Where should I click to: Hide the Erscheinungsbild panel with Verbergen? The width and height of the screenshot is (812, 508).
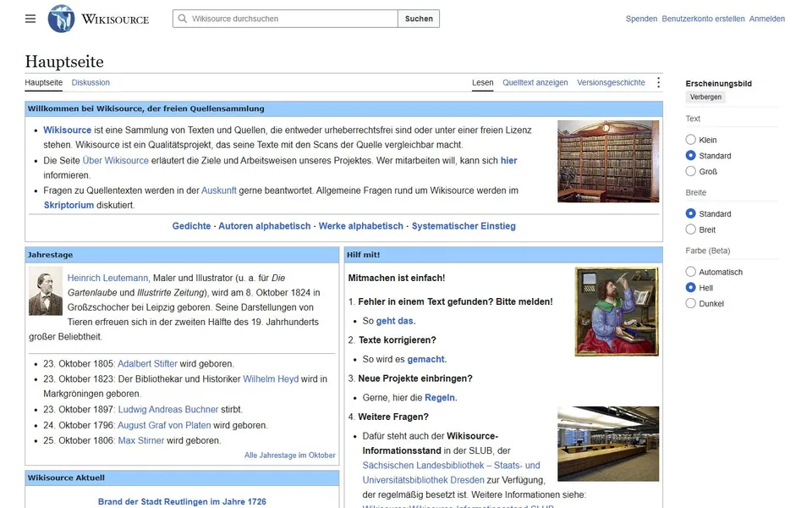click(705, 97)
